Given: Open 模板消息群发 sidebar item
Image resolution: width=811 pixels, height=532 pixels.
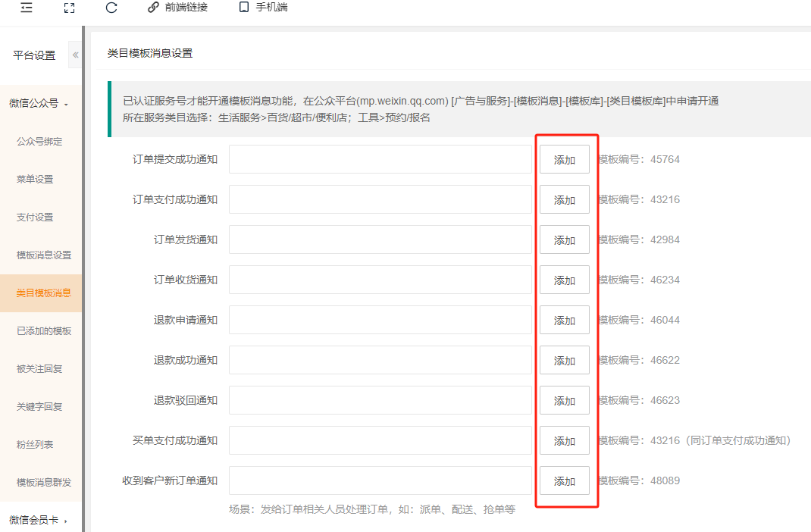Looking at the screenshot, I should point(44,483).
